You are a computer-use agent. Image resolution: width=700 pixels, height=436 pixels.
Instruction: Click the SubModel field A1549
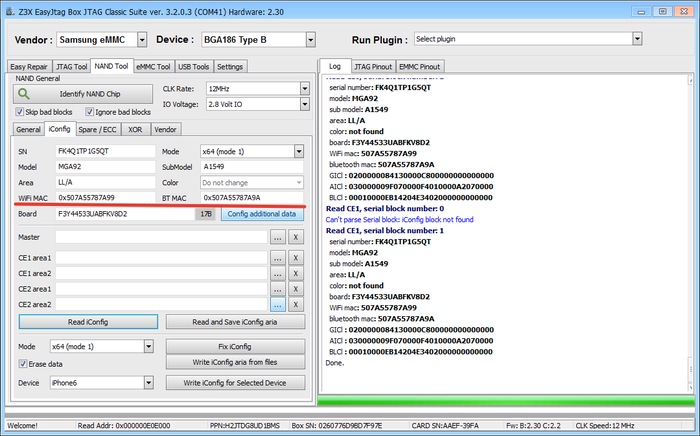(252, 167)
